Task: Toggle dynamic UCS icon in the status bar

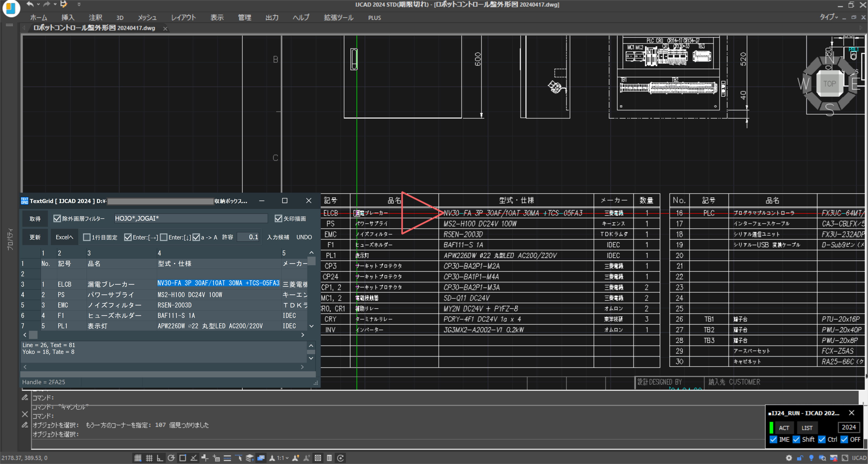Action: (205, 458)
